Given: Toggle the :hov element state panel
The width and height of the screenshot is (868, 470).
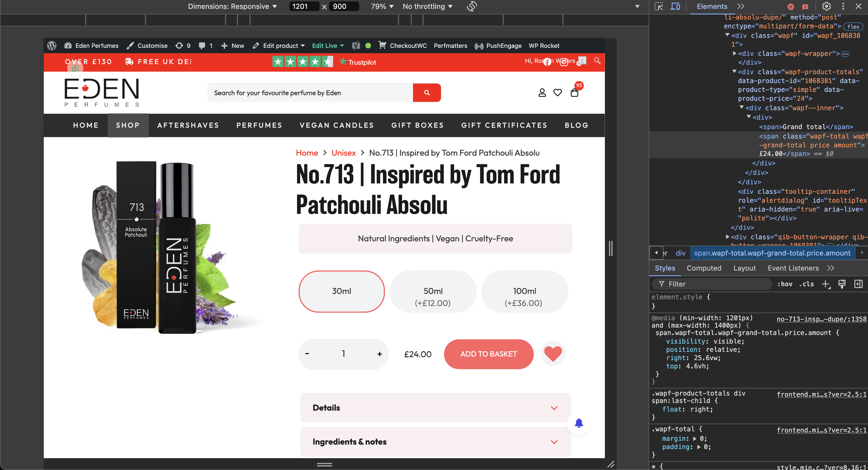Looking at the screenshot, I should click(x=785, y=284).
